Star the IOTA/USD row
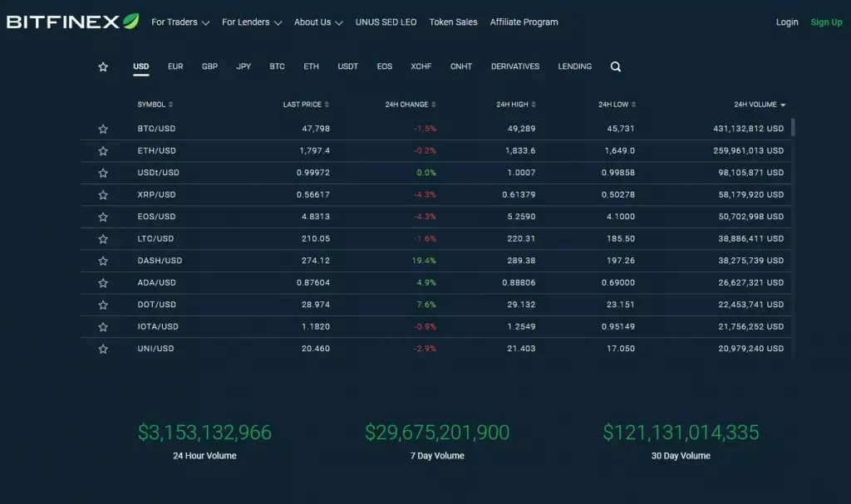 coord(103,326)
